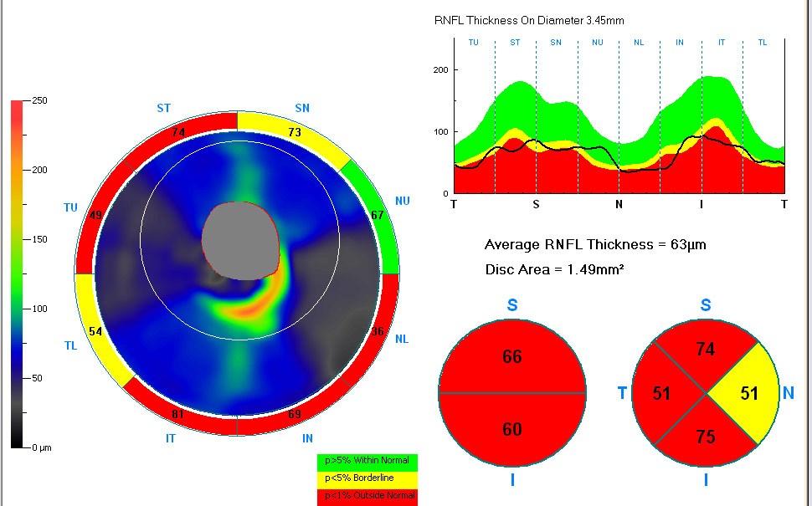Click the TU column header in the thickness graph
The height and width of the screenshot is (506, 812).
click(473, 43)
